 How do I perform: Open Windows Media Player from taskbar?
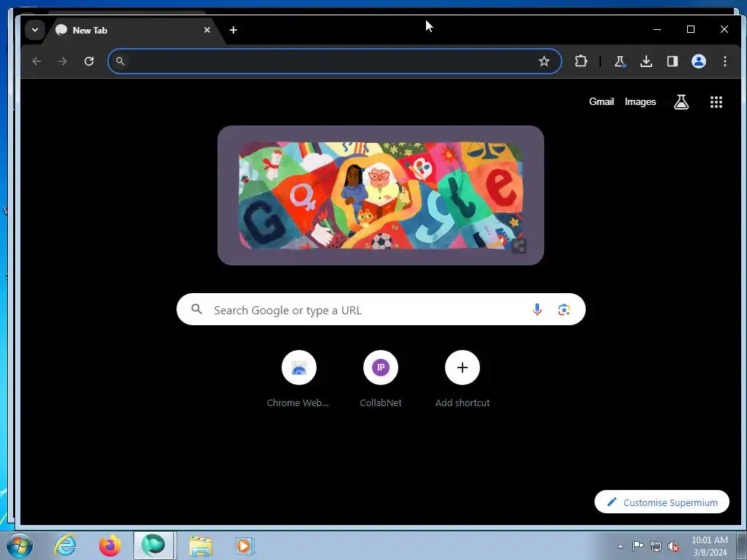(x=245, y=545)
